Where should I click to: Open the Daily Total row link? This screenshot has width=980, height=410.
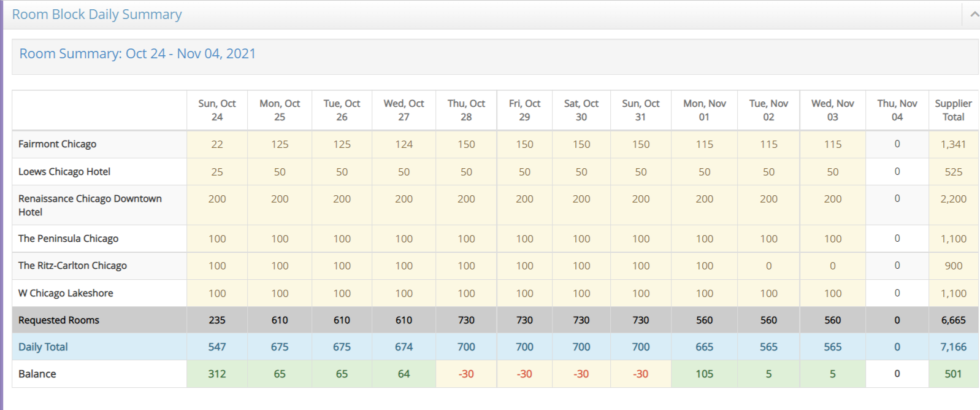pos(43,347)
